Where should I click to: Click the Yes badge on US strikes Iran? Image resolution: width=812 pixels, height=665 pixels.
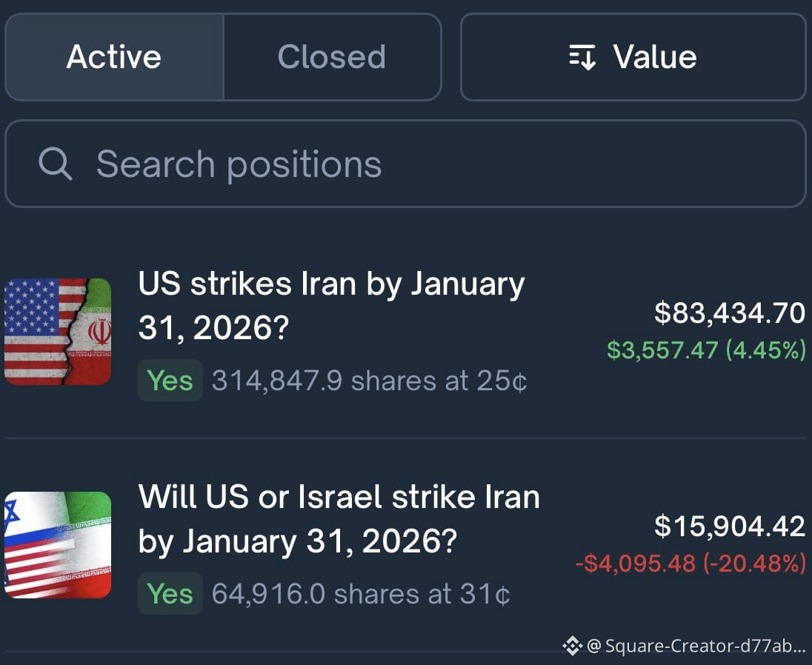pos(170,381)
